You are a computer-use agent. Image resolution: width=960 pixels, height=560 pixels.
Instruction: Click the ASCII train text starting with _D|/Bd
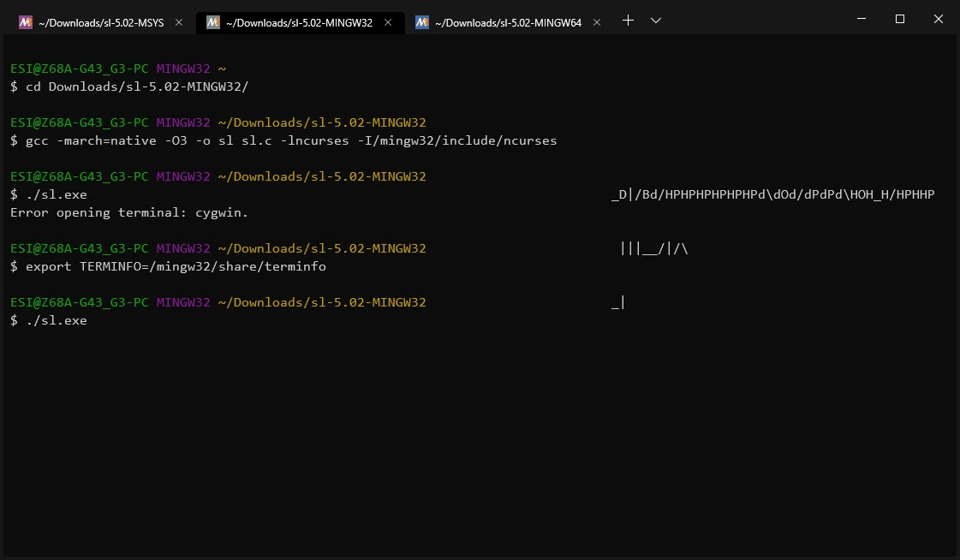(x=773, y=194)
